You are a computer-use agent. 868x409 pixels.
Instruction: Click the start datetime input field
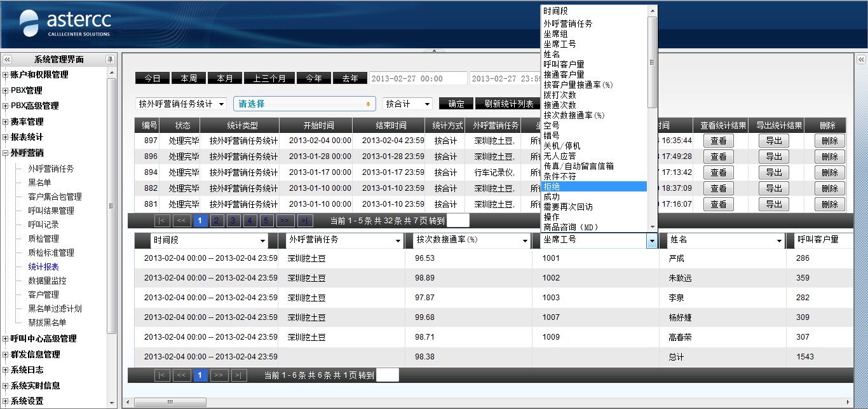pyautogui.click(x=417, y=78)
